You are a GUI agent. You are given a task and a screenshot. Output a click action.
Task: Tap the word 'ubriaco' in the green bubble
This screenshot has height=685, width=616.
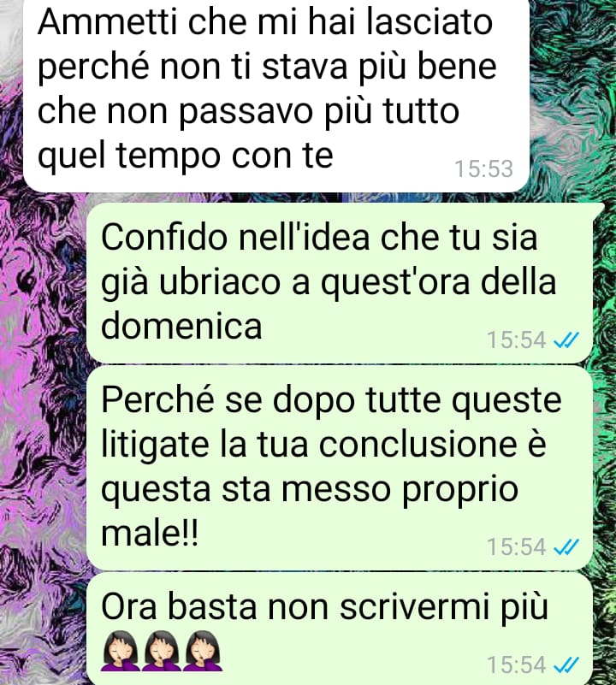(220, 281)
